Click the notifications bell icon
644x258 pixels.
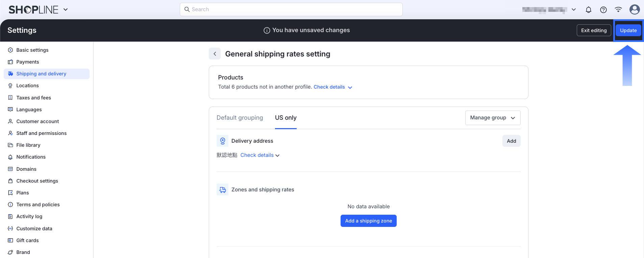coord(588,10)
